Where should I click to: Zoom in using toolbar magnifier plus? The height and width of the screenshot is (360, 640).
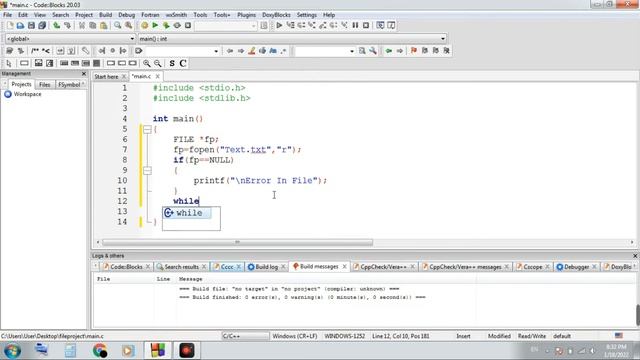(x=147, y=63)
